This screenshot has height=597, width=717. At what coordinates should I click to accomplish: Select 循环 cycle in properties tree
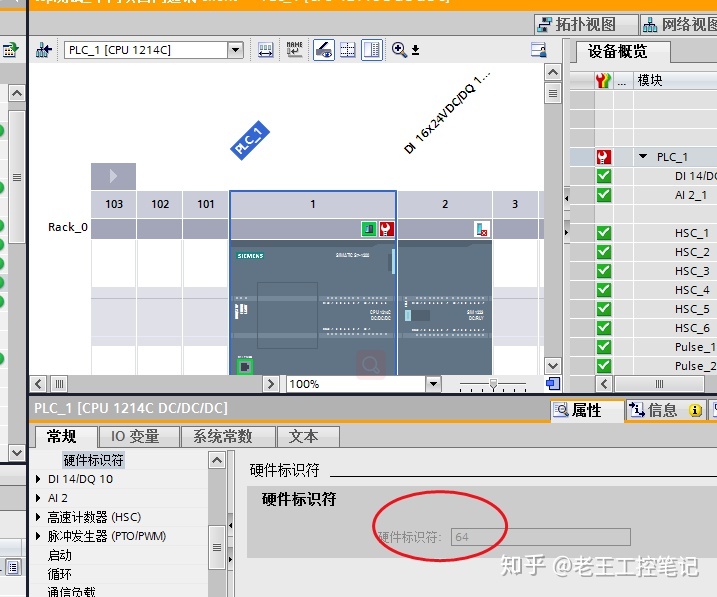[x=59, y=574]
